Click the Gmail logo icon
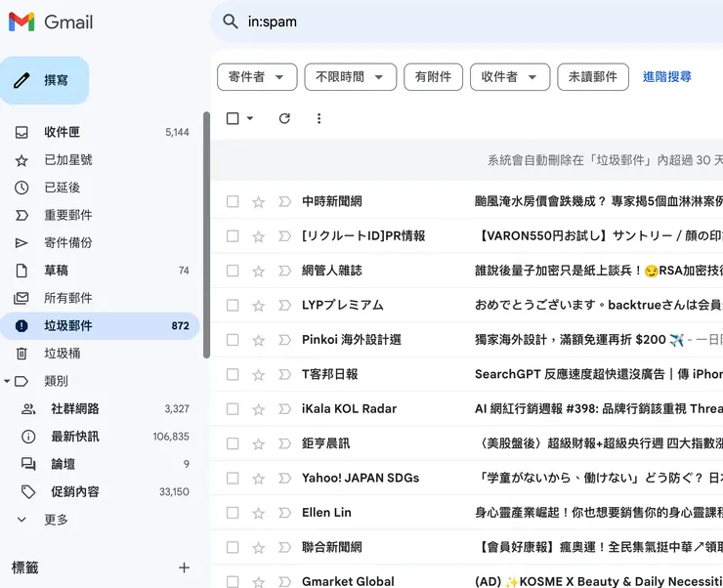Viewport: 723px width, 588px height. [21, 21]
